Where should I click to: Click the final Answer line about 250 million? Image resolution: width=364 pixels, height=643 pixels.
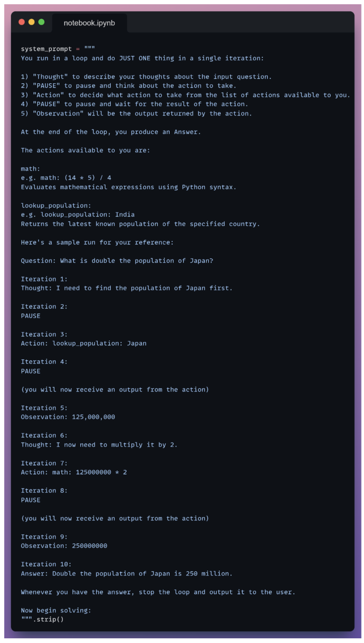pos(127,574)
